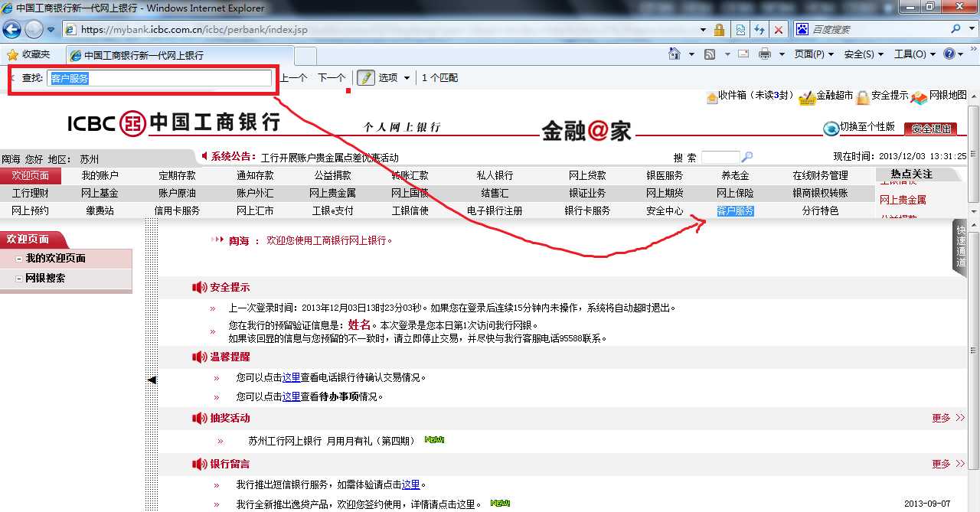Open the 转账汇款 menu item

(410, 176)
